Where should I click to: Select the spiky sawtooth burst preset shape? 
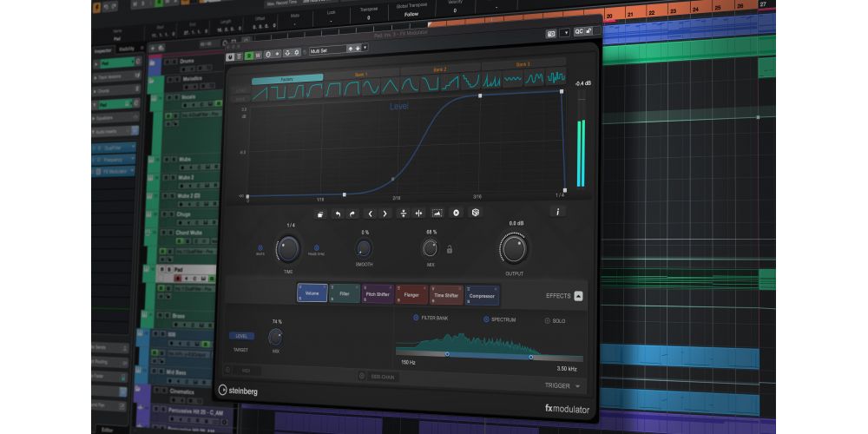point(491,80)
